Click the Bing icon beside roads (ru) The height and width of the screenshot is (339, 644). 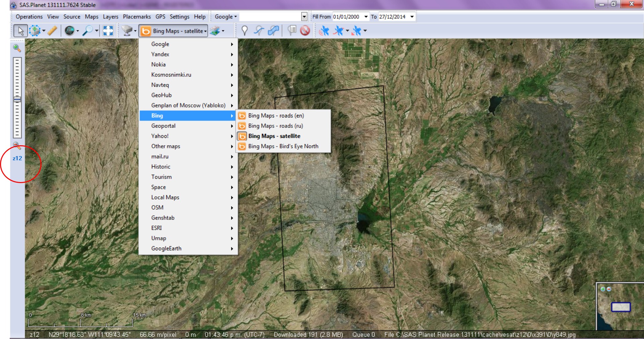coord(242,126)
